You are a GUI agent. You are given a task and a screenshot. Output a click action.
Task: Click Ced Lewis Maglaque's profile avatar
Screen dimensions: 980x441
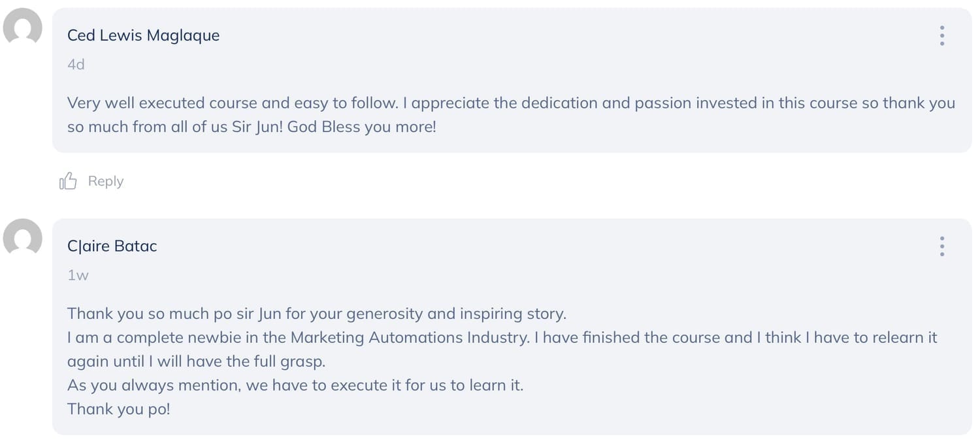click(x=23, y=26)
